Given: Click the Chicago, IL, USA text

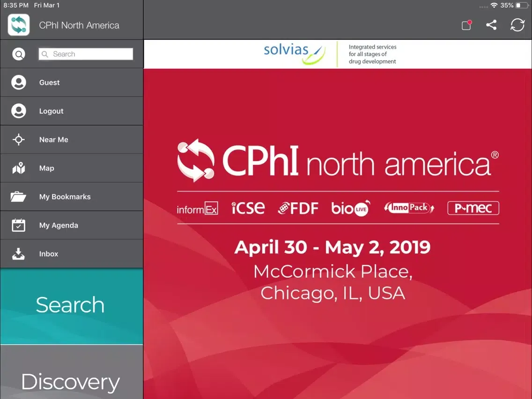Looking at the screenshot, I should pyautogui.click(x=333, y=293).
